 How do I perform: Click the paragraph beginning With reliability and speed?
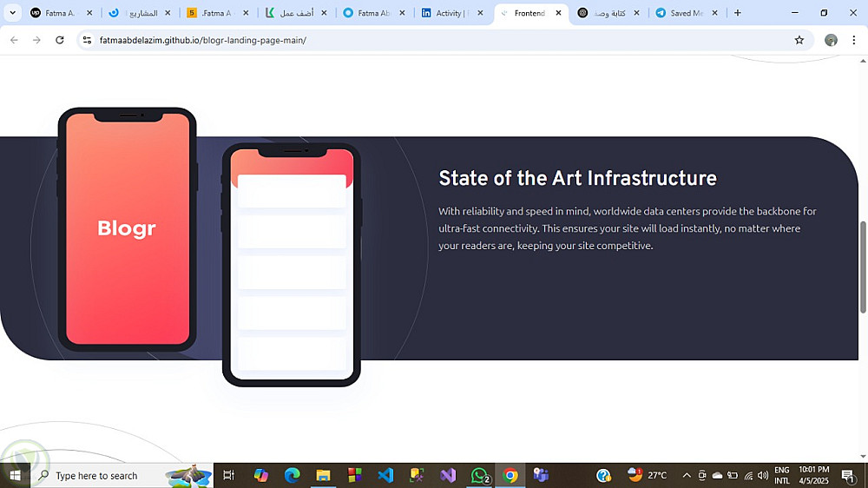[x=628, y=228]
